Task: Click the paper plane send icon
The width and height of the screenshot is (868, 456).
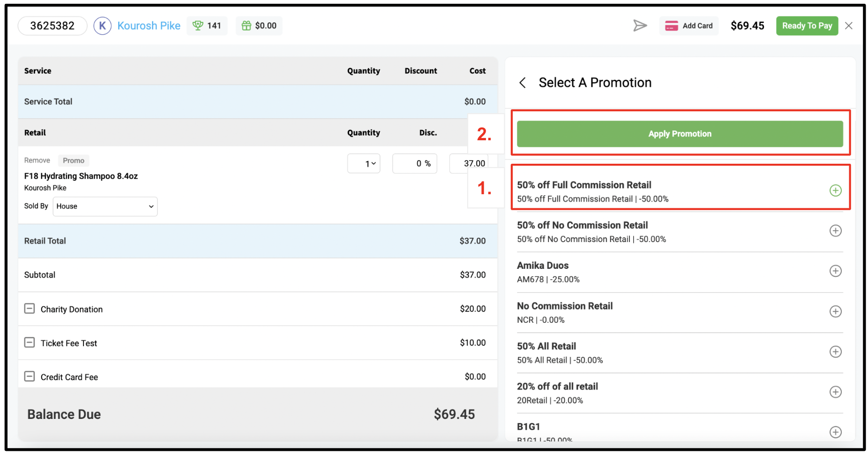Action: click(640, 26)
